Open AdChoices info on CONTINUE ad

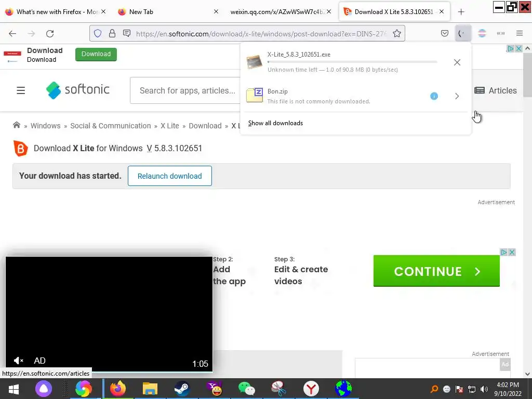[504, 252]
